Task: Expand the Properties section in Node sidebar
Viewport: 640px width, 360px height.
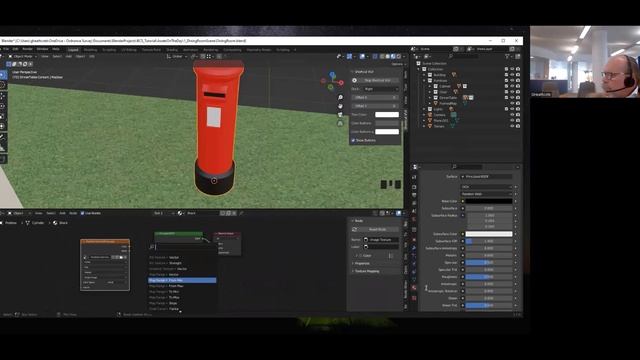Action: 361,263
